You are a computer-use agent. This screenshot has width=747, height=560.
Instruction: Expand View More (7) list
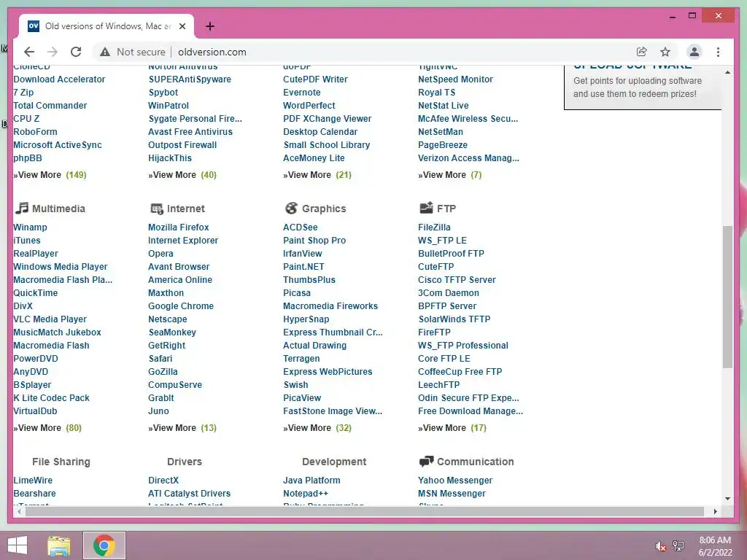[449, 175]
